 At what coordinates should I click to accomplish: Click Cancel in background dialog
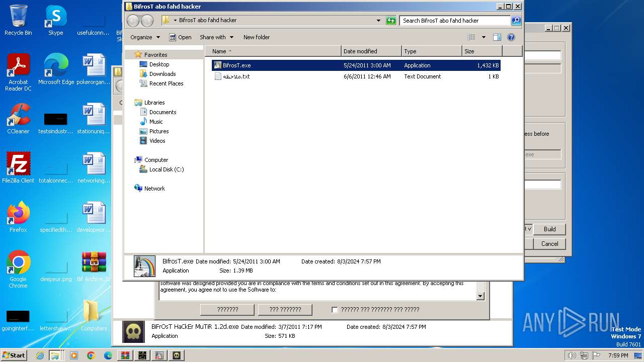549,244
